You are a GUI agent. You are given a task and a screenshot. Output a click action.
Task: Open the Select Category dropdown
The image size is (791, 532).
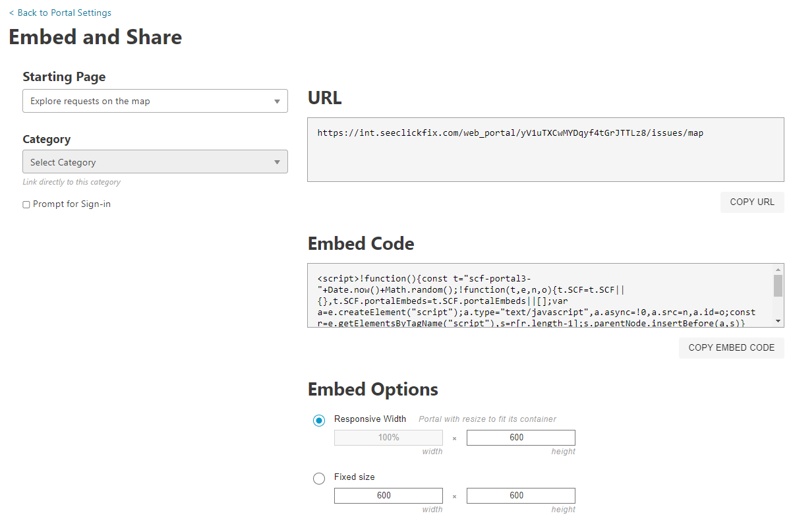click(x=155, y=162)
